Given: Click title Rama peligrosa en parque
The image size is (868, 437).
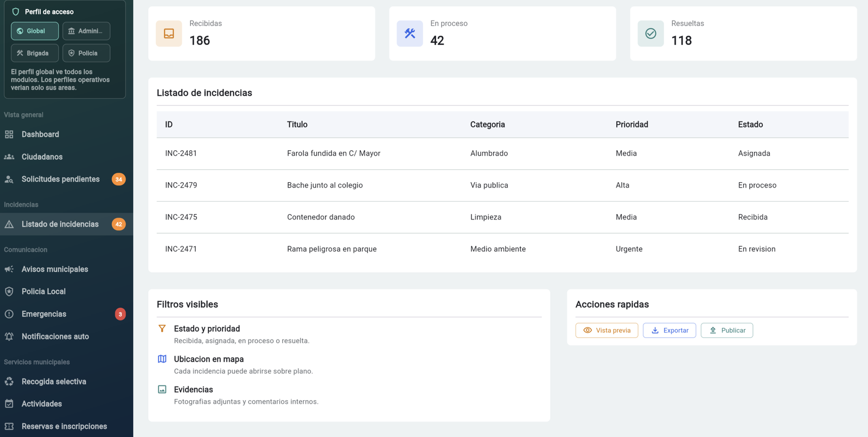Looking at the screenshot, I should [331, 249].
